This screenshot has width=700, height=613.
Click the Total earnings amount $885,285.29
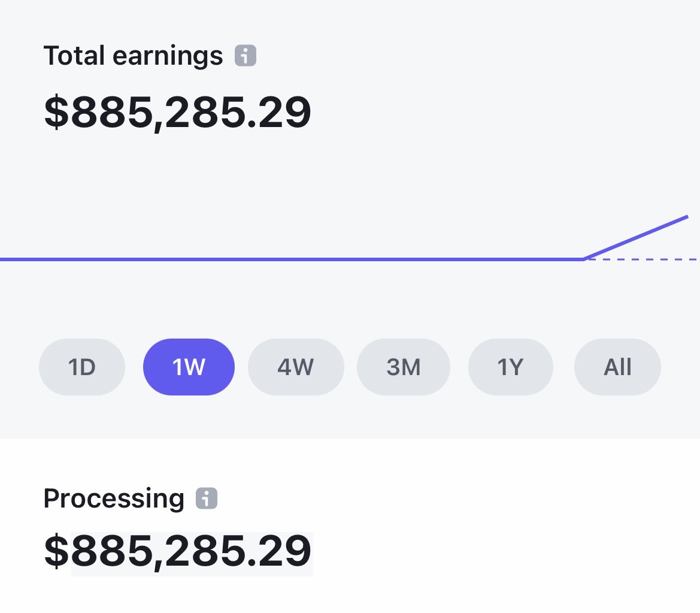(x=177, y=113)
